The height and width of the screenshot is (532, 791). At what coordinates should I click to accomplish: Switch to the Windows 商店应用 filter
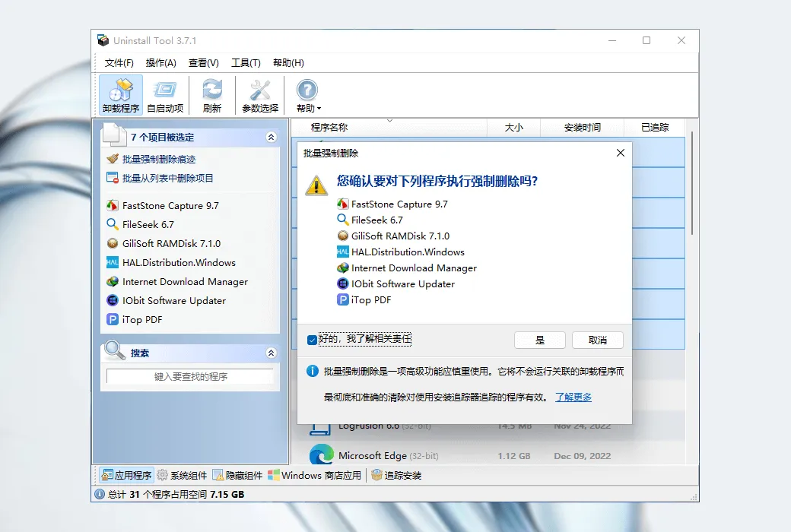click(315, 475)
